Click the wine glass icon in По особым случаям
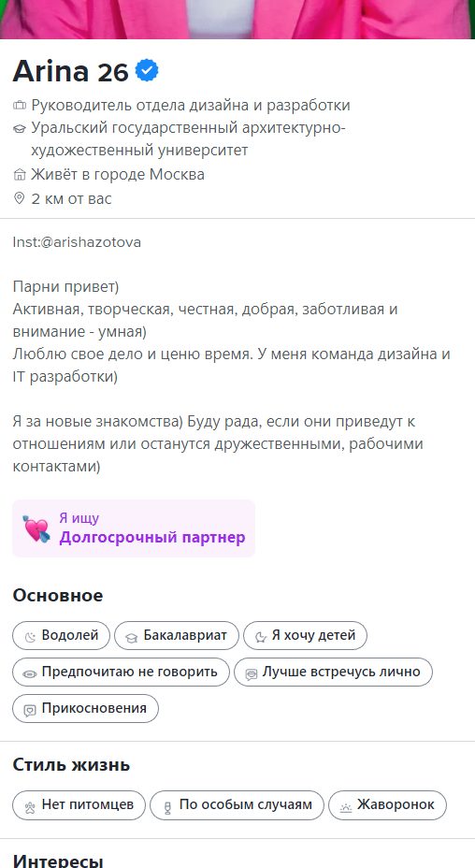 [167, 807]
